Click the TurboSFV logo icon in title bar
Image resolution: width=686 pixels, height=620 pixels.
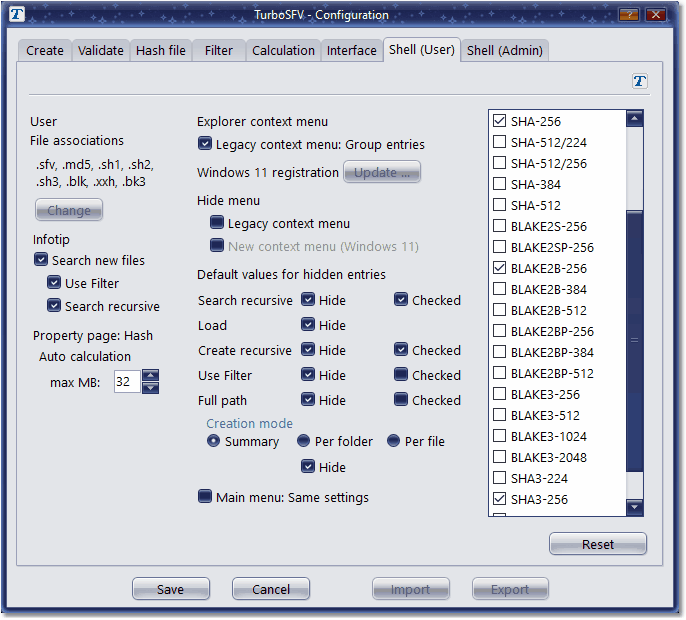pos(17,14)
